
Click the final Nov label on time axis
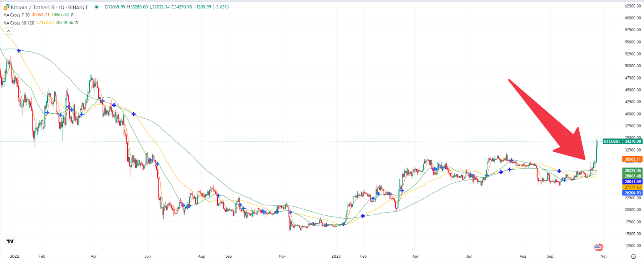tap(604, 256)
